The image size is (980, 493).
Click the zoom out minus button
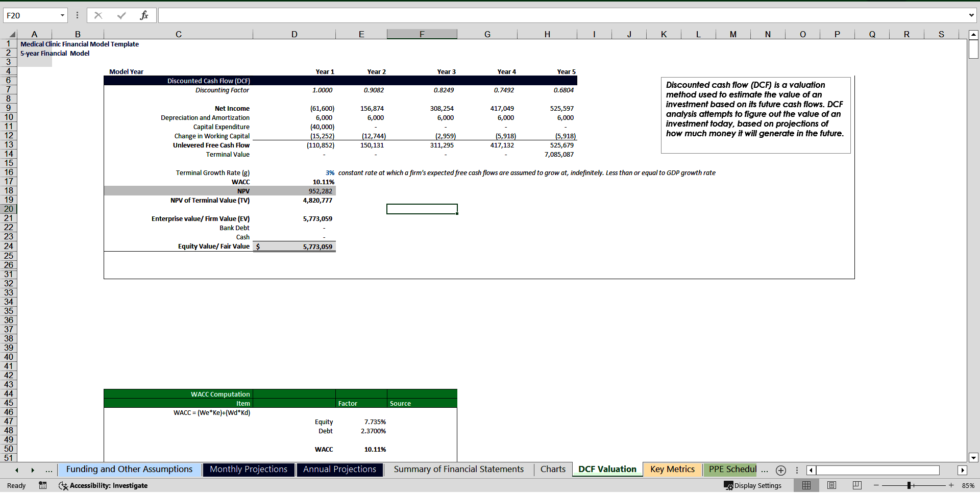tap(876, 485)
